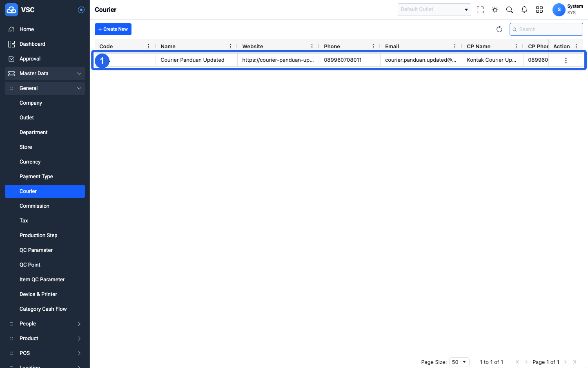Open the Website column menu

(312, 47)
